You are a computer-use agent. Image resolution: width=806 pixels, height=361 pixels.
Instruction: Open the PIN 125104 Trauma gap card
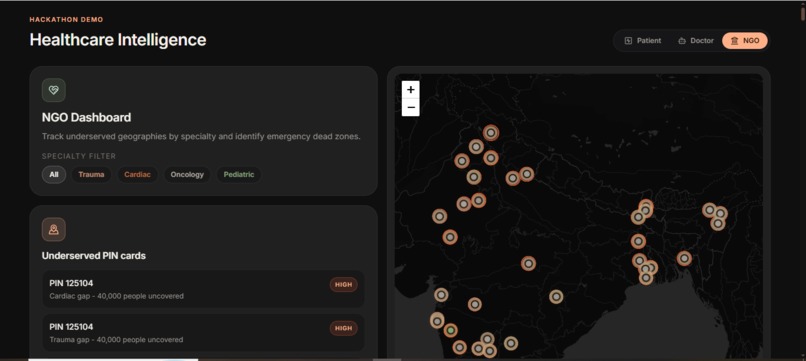click(x=203, y=333)
